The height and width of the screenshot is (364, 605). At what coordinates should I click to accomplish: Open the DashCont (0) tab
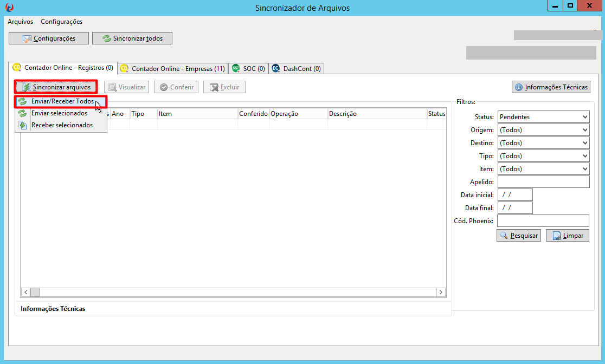pos(297,69)
